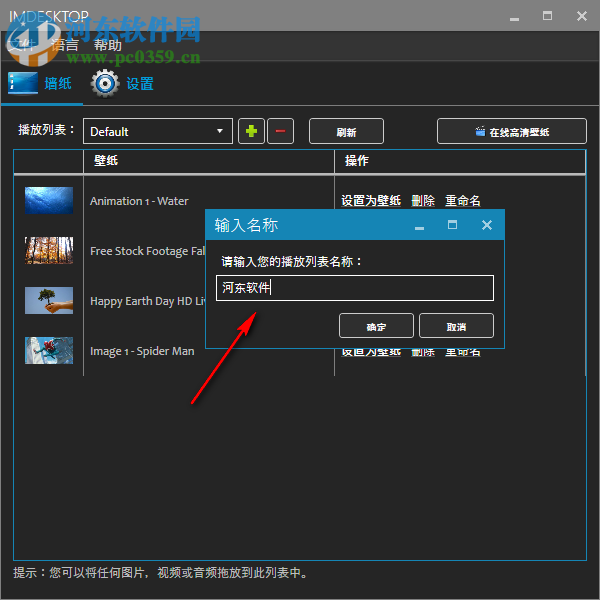Close the 输入名称 dialog
Viewport: 600px width, 600px height.
(487, 225)
